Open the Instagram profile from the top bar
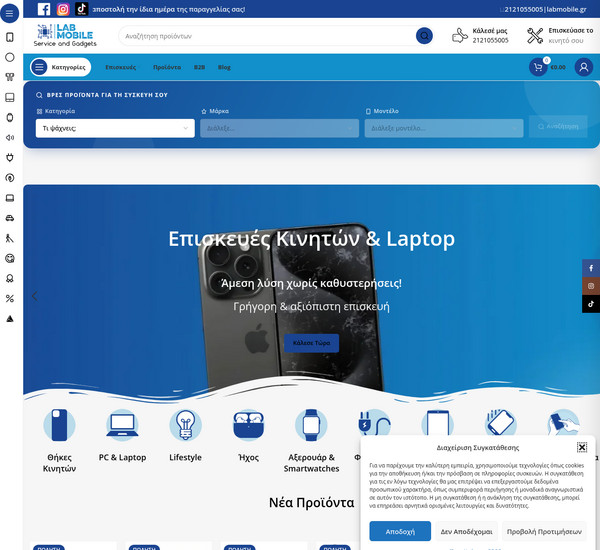 pos(63,9)
